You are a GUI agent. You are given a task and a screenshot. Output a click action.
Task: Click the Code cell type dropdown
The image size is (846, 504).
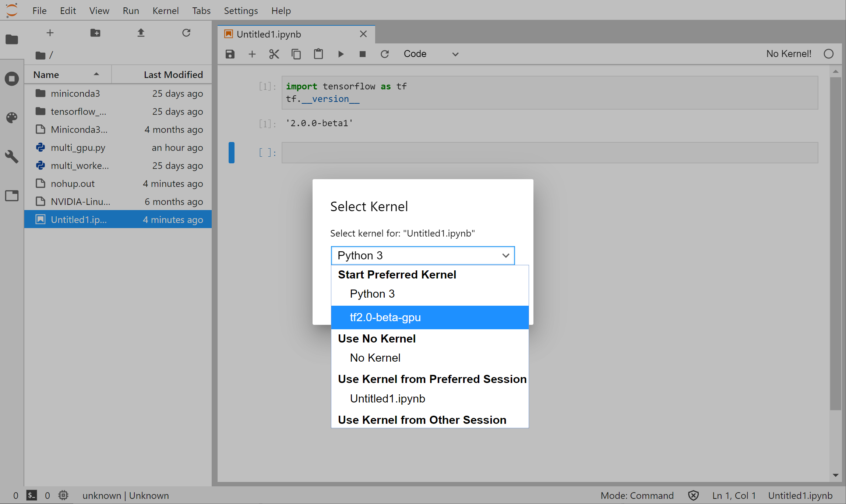pyautogui.click(x=429, y=53)
